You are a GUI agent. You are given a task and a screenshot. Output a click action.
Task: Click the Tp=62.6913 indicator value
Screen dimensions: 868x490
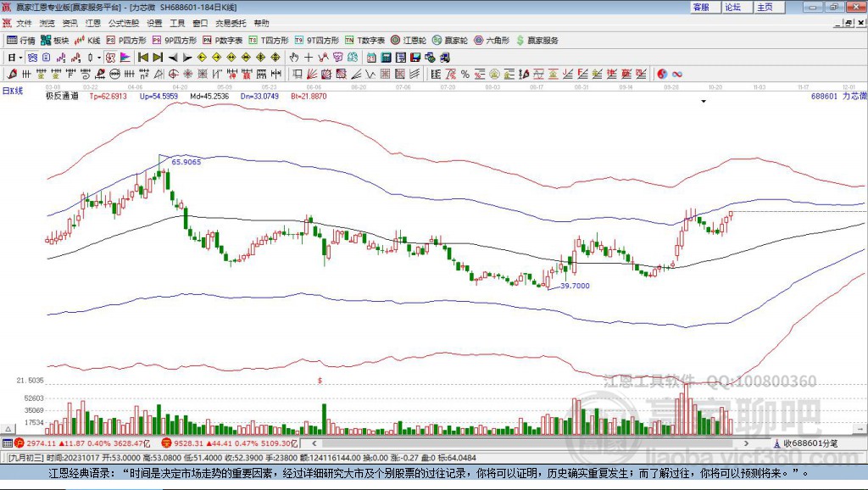click(x=108, y=96)
